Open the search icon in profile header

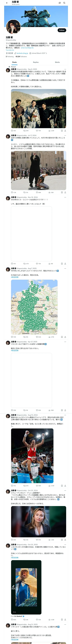(64, 3)
